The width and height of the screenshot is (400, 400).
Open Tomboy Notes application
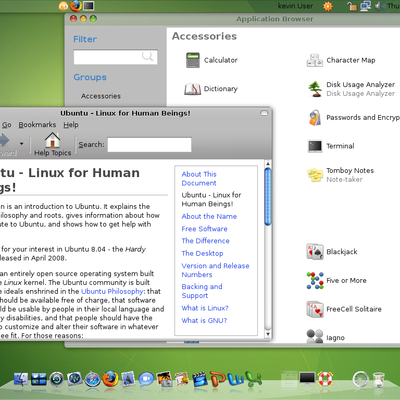click(x=340, y=175)
